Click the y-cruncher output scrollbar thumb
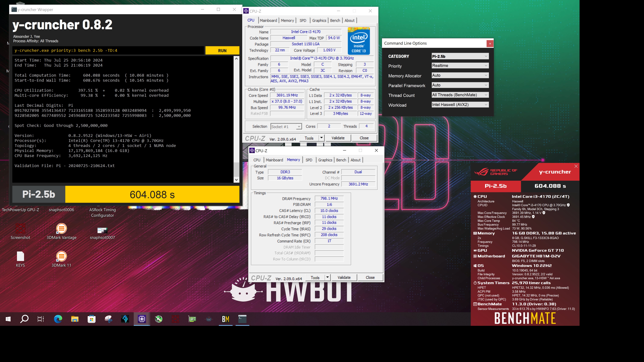The image size is (644, 362). point(236,169)
